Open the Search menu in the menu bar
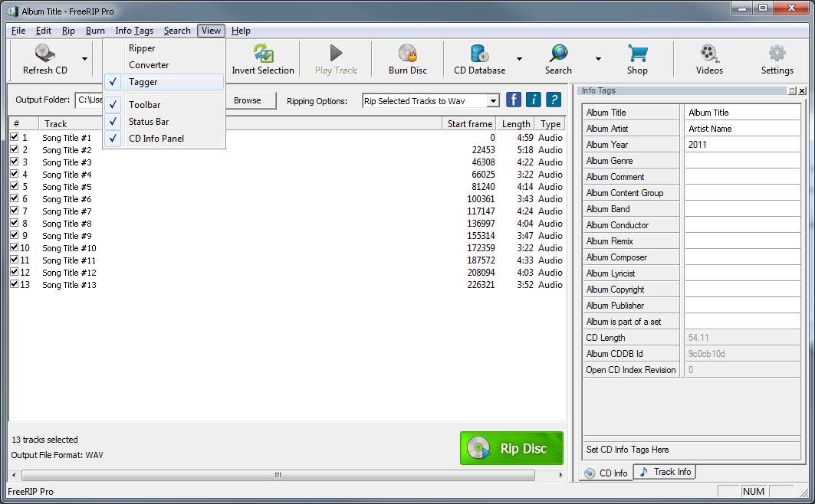The image size is (815, 504). pos(177,31)
